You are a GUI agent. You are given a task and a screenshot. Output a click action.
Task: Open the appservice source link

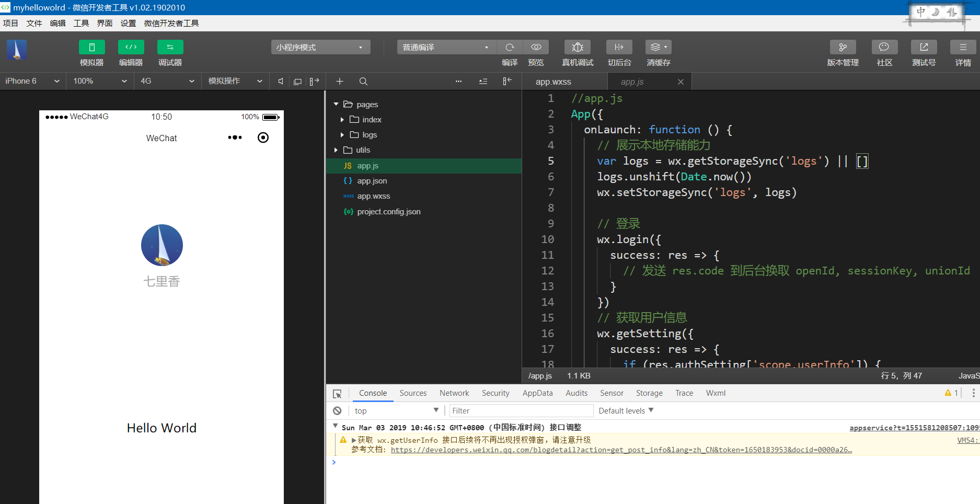(x=914, y=428)
